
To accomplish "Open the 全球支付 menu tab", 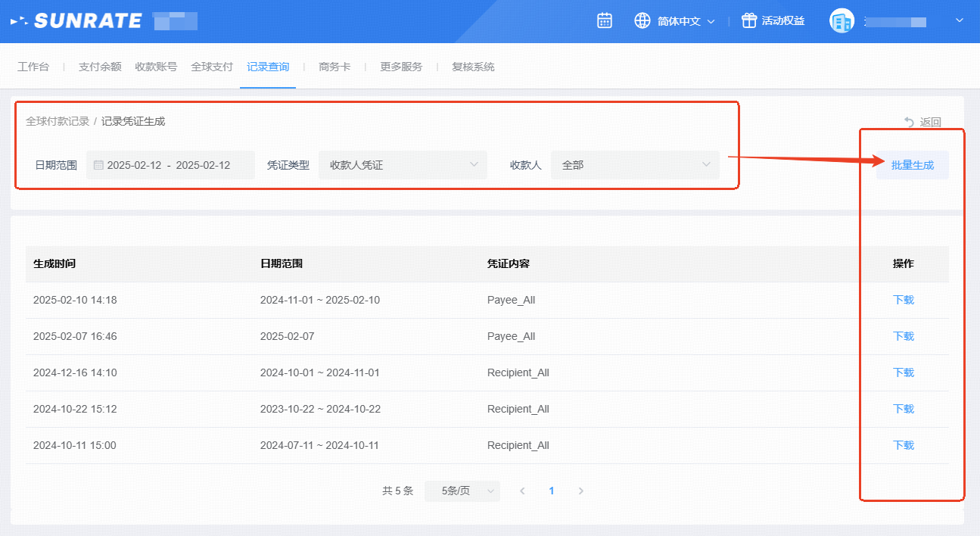I will (212, 67).
